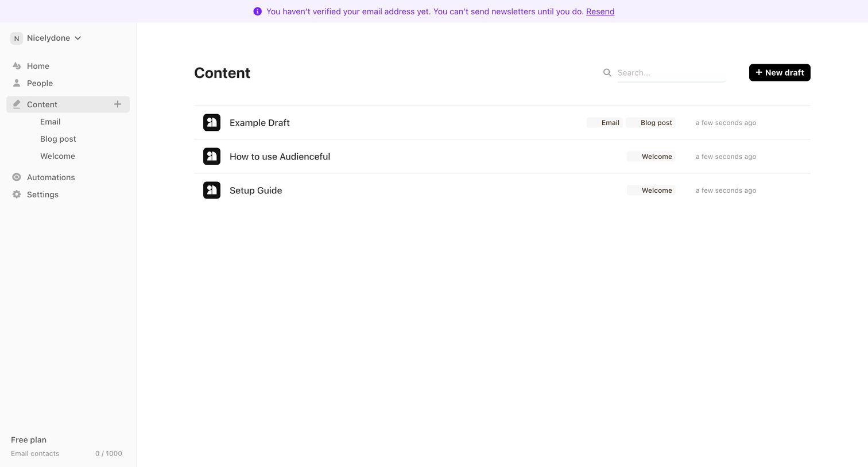The width and height of the screenshot is (868, 467).
Task: Open the Example Draft item
Action: pos(259,123)
